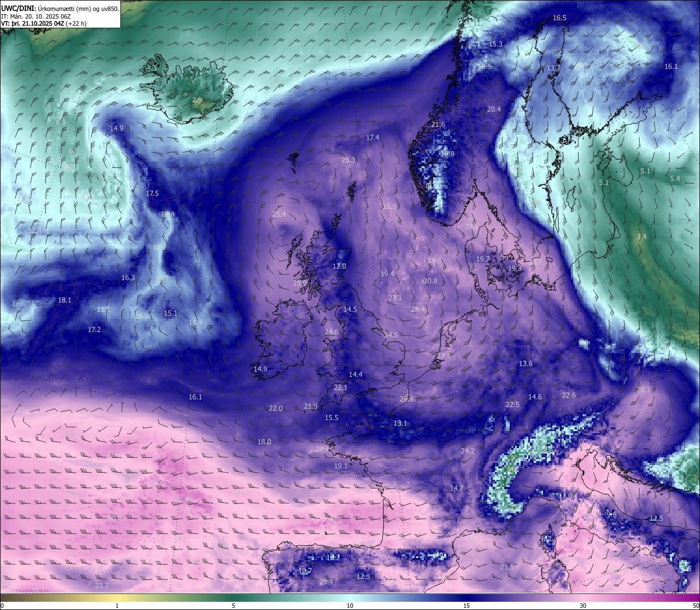Click the 16.5 value at the map's top
700x610 pixels.
(559, 18)
